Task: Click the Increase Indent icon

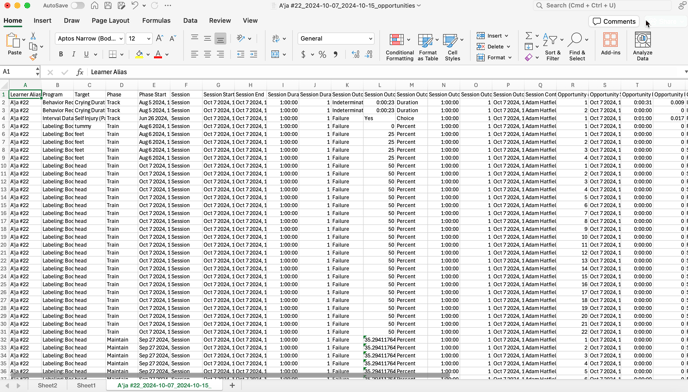Action: click(254, 54)
